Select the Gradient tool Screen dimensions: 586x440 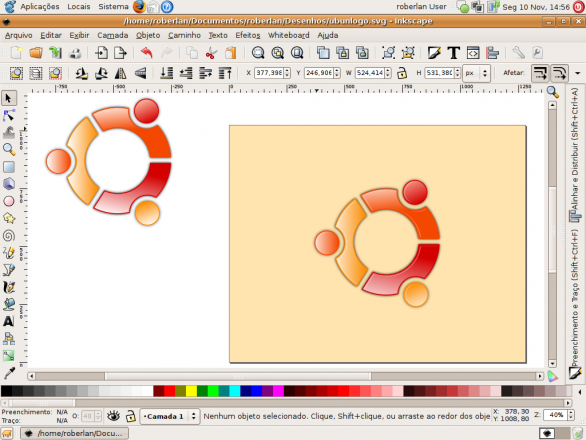pyautogui.click(x=9, y=356)
